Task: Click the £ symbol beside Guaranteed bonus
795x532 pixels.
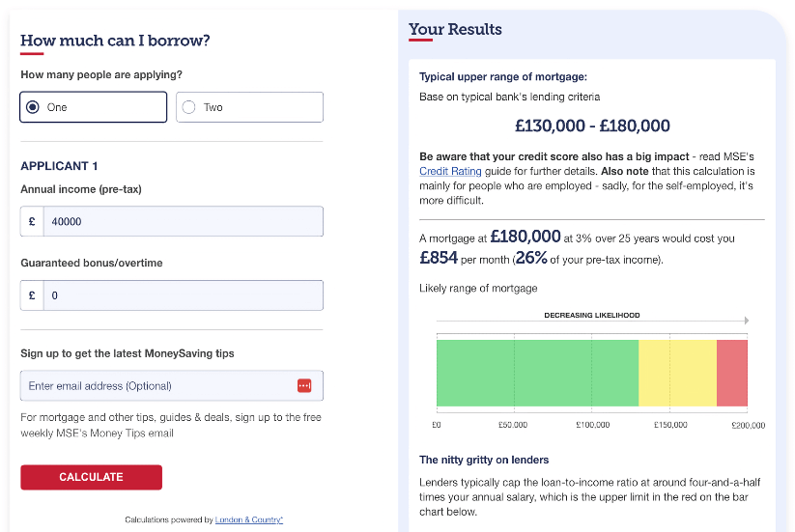Action: pos(32,295)
